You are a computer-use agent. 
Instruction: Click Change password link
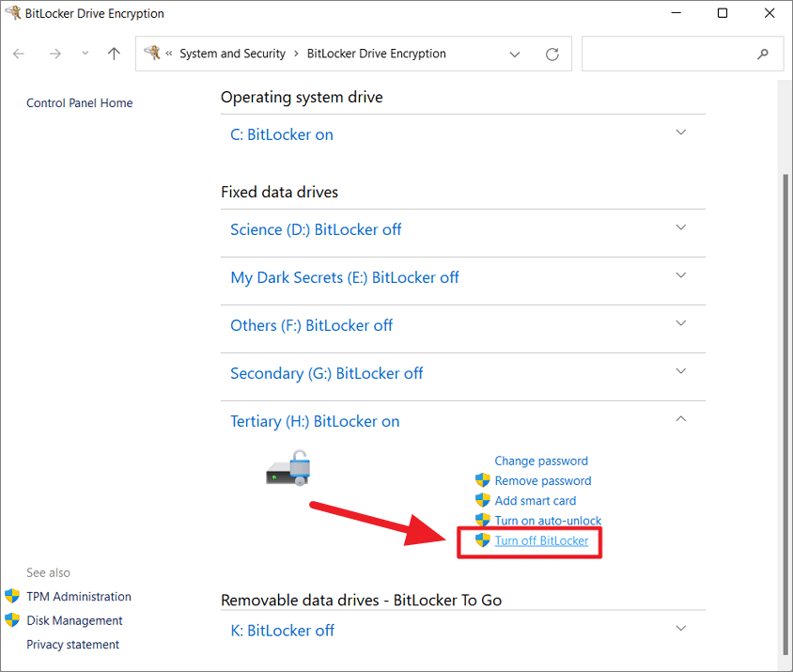(x=541, y=461)
